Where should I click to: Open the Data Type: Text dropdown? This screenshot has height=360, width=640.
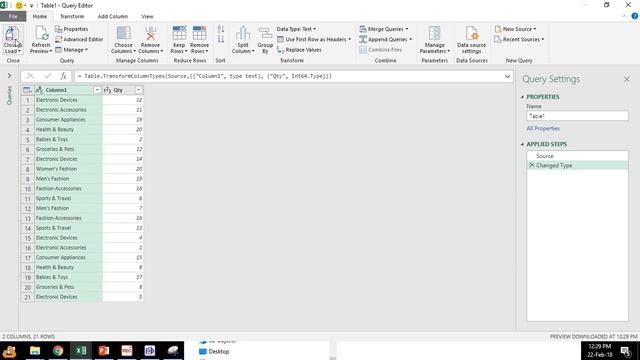[296, 29]
